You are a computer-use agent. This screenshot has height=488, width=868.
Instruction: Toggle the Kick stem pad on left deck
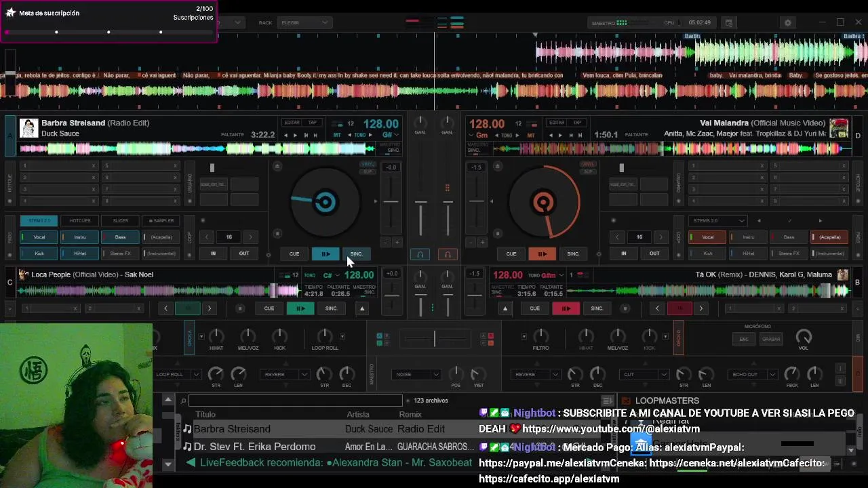click(x=39, y=253)
